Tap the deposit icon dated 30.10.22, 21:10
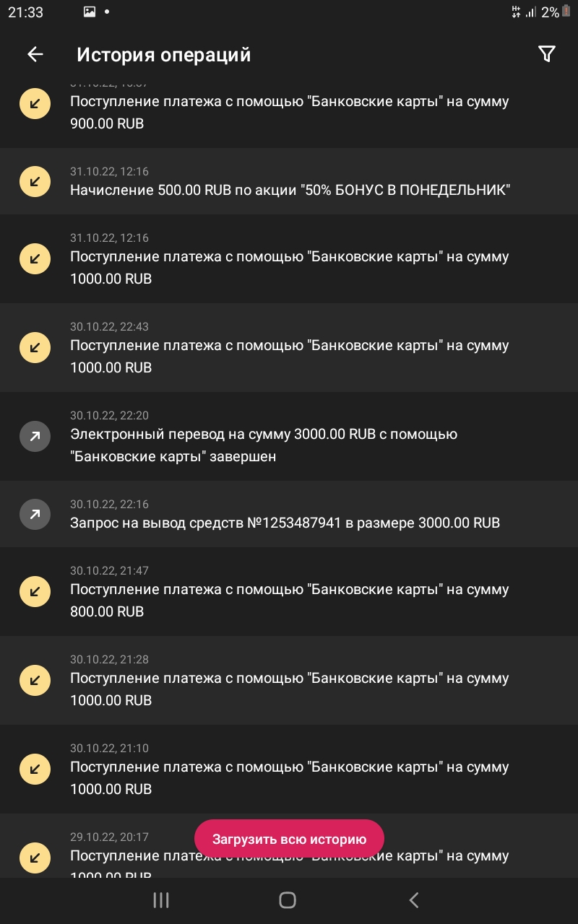Viewport: 578px width, 924px height. pos(35,769)
